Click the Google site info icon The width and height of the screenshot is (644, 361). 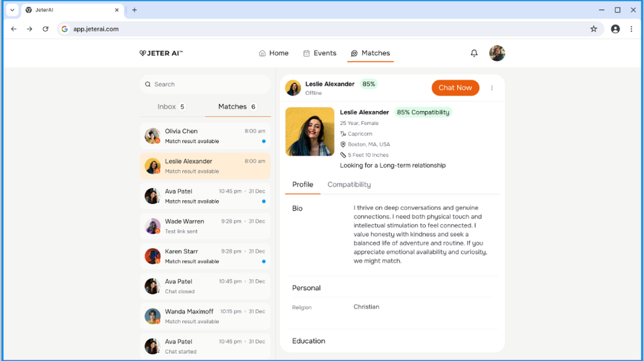pos(64,29)
